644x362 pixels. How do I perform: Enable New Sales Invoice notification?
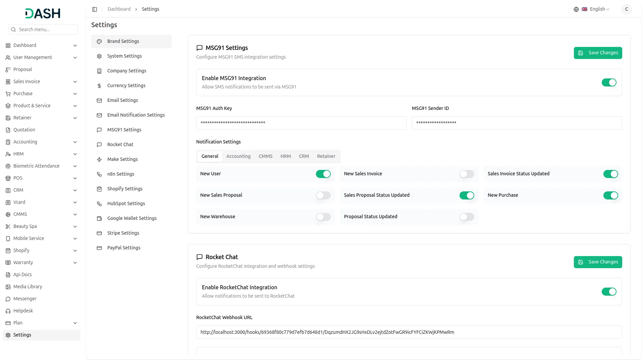(467, 174)
